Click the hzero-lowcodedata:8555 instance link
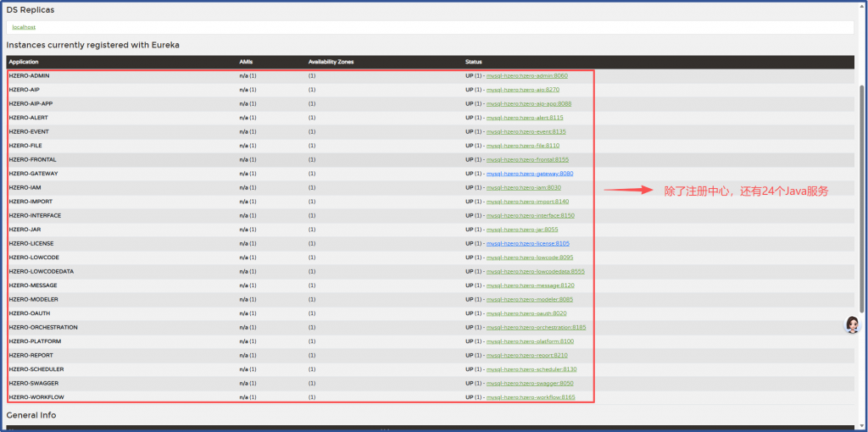Viewport: 868px width, 432px height. click(x=535, y=272)
